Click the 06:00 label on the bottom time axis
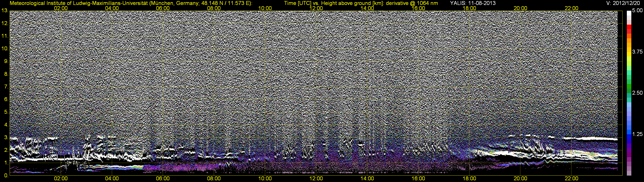The height and width of the screenshot is (182, 644). click(163, 179)
